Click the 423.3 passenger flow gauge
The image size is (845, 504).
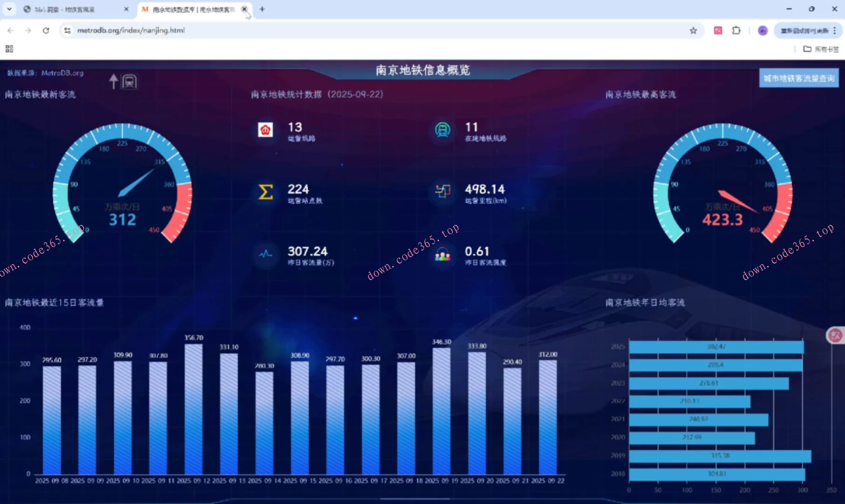coord(722,196)
